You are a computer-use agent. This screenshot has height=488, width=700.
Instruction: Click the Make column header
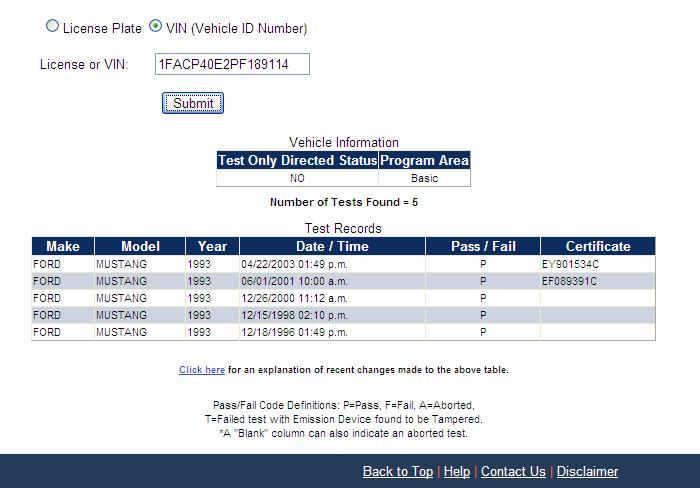[x=62, y=246]
